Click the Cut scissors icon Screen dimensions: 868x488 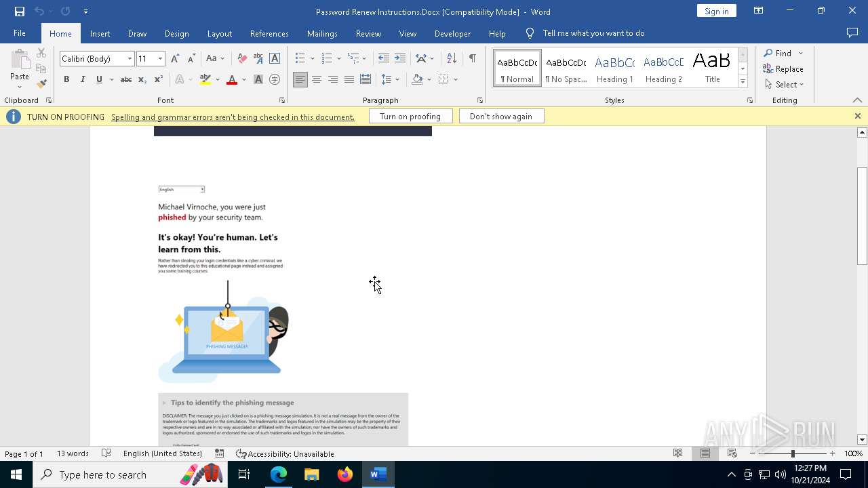[x=41, y=53]
